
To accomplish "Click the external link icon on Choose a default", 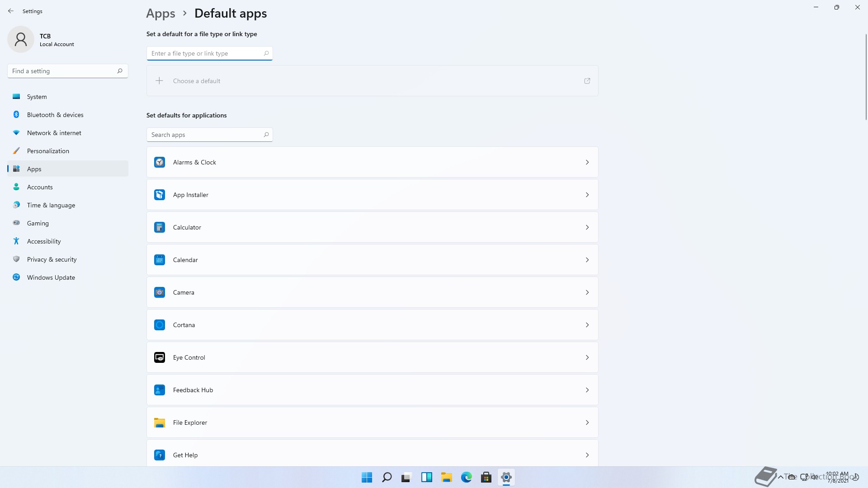I will click(x=587, y=81).
